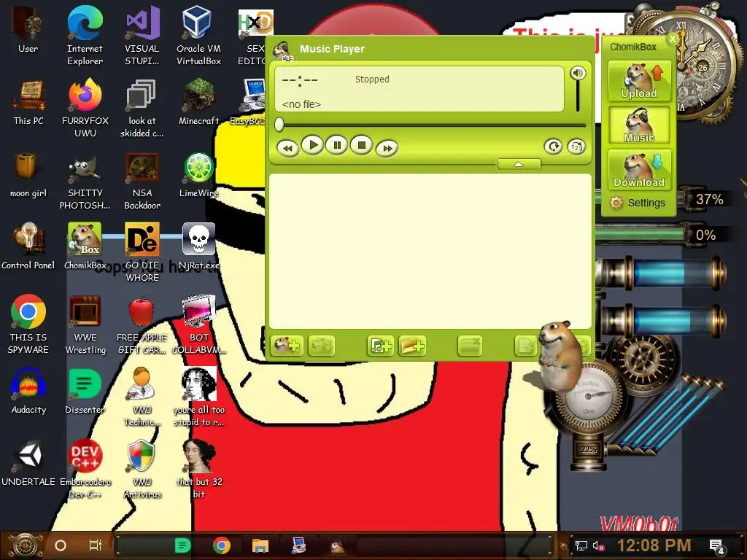747x560 pixels.
Task: Add a music file to playlist
Action: tap(380, 346)
